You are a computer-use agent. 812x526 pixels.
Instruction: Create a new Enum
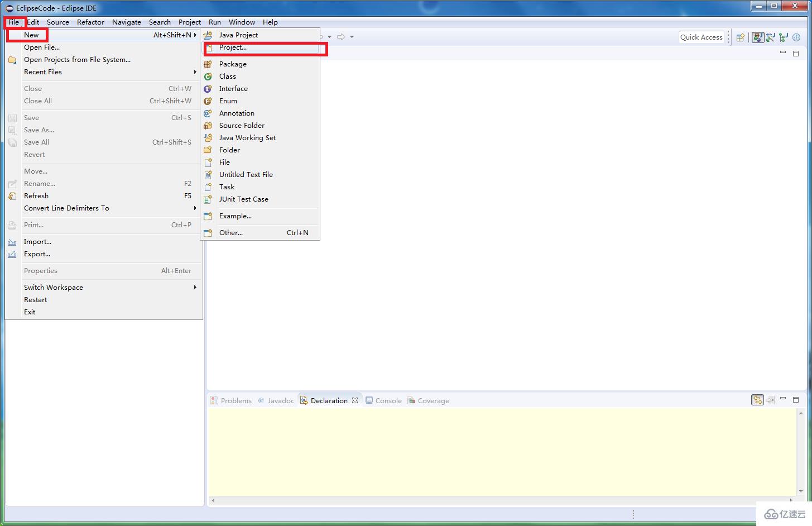[260, 101]
